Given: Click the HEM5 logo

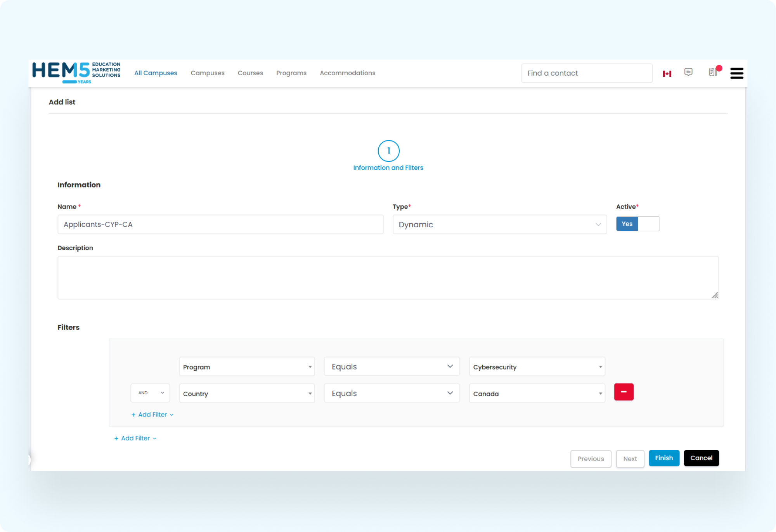Looking at the screenshot, I should point(75,73).
